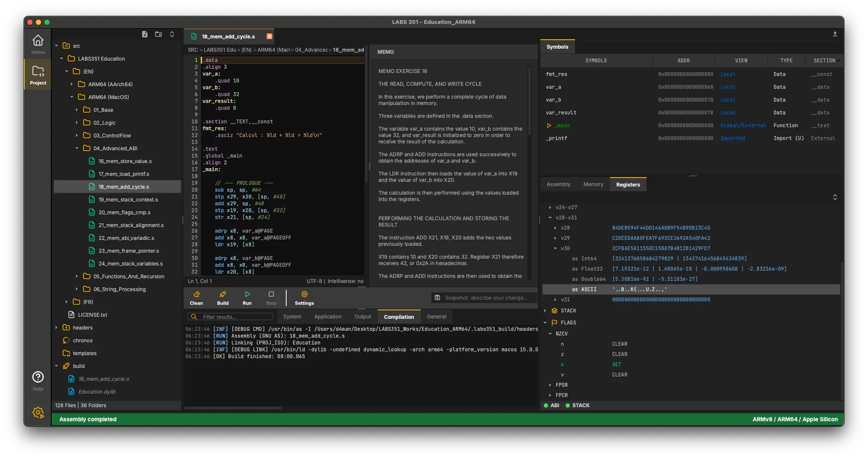Click the STACK layers icon in registers
868x458 pixels.
554,311
